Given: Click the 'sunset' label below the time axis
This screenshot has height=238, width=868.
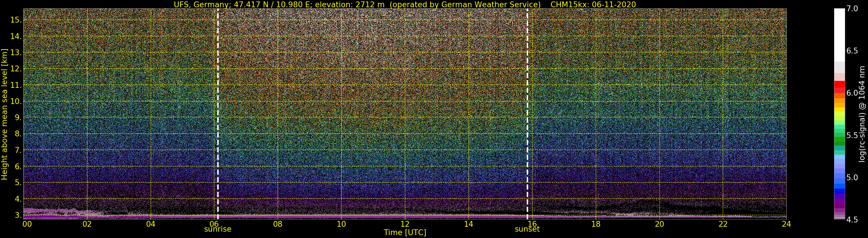Looking at the screenshot, I should tap(527, 229).
